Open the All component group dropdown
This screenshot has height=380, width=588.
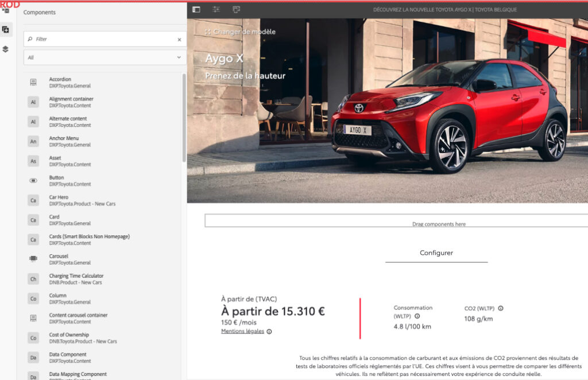pyautogui.click(x=105, y=57)
